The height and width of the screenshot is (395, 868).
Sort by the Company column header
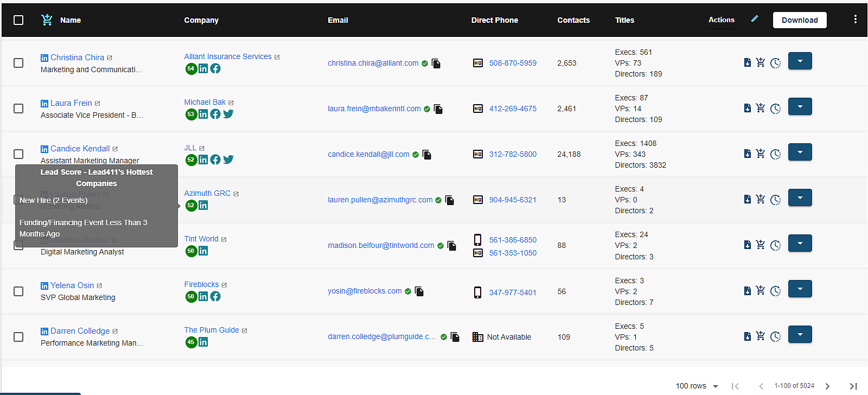pos(201,20)
